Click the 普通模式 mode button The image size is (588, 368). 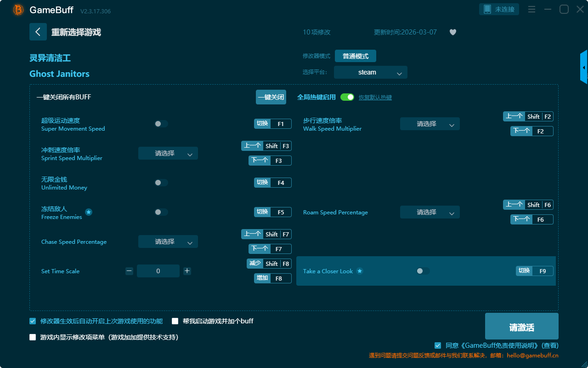point(355,56)
